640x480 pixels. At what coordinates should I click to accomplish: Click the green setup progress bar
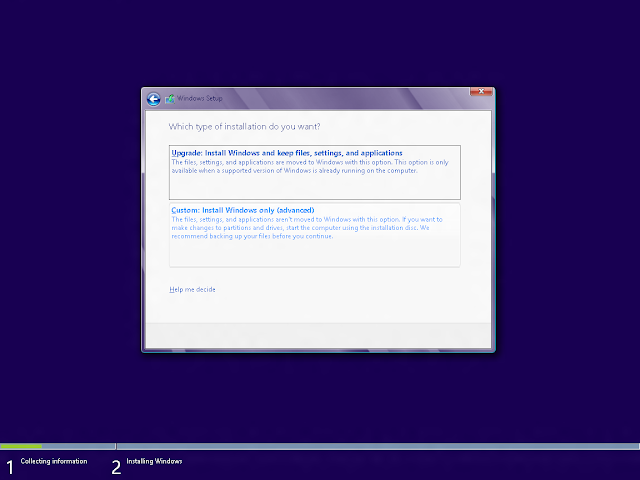click(x=21, y=446)
